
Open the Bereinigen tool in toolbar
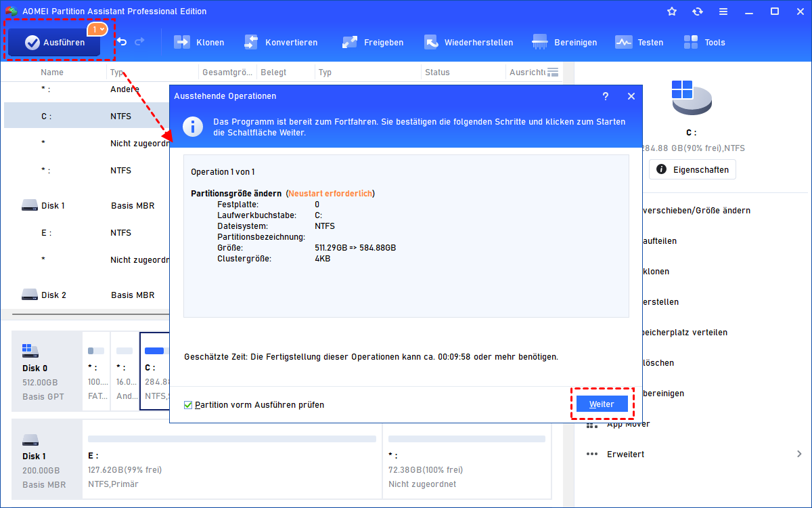point(565,42)
